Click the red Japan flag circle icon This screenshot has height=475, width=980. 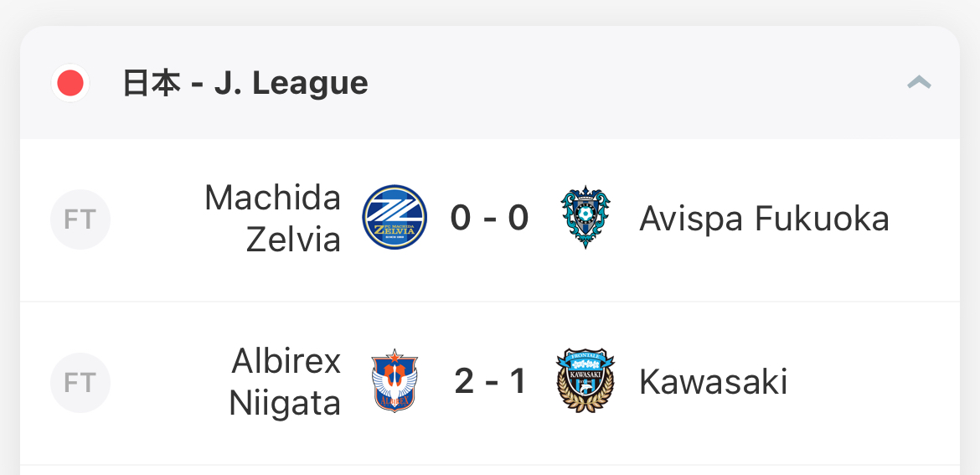pyautogui.click(x=70, y=83)
